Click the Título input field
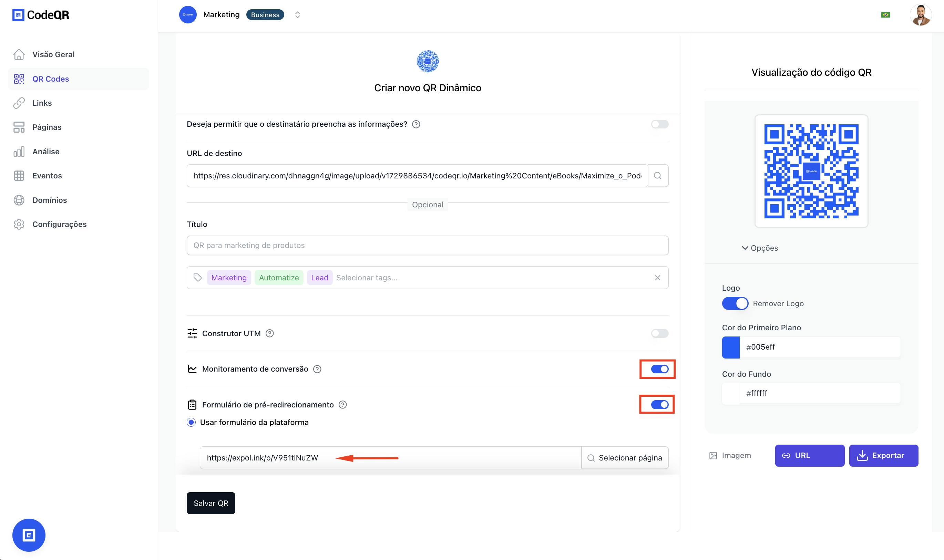This screenshot has width=944, height=560. (x=427, y=245)
